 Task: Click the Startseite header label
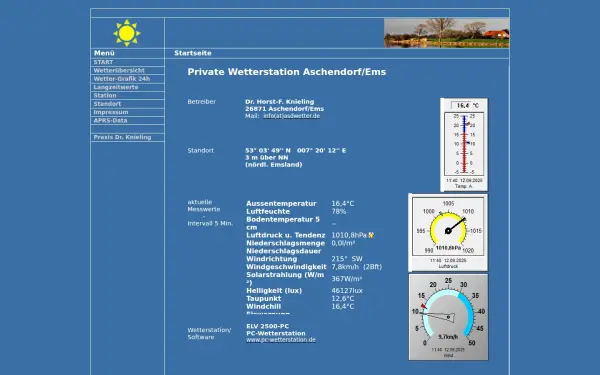click(x=193, y=53)
